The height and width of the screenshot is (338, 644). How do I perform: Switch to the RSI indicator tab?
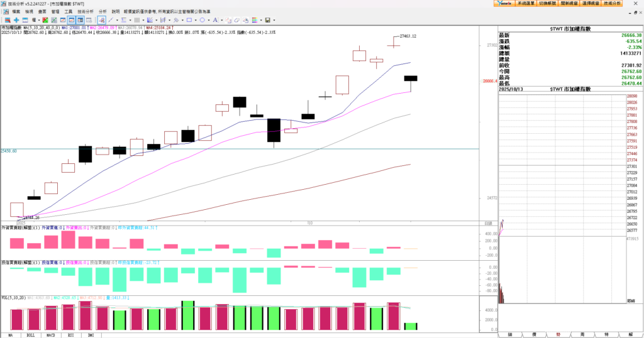point(71,334)
